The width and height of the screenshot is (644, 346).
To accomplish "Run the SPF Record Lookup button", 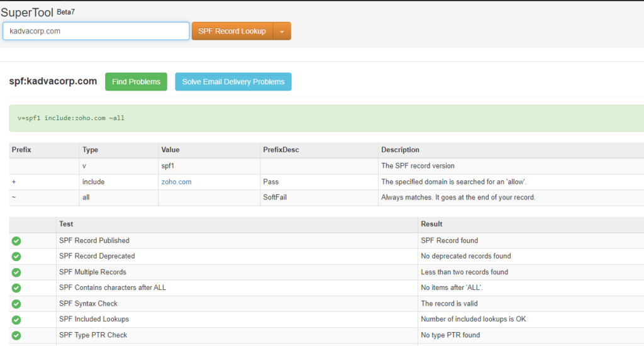I will click(x=232, y=31).
